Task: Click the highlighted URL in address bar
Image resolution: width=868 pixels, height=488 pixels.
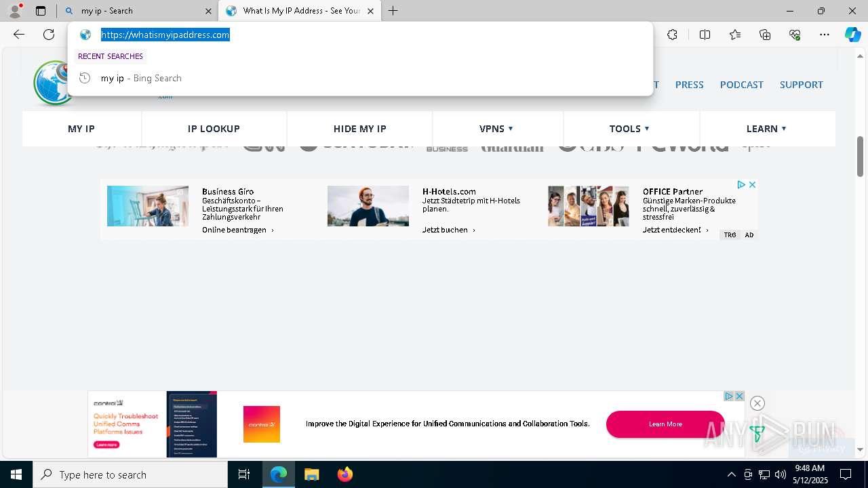Action: pos(165,35)
